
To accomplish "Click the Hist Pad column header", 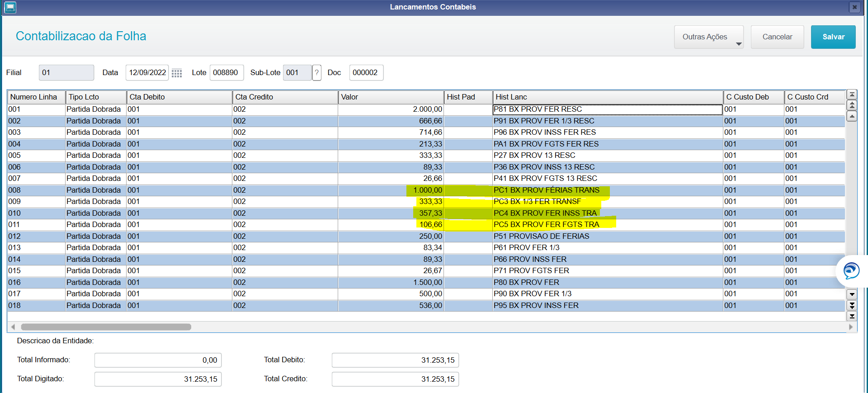I will 468,97.
